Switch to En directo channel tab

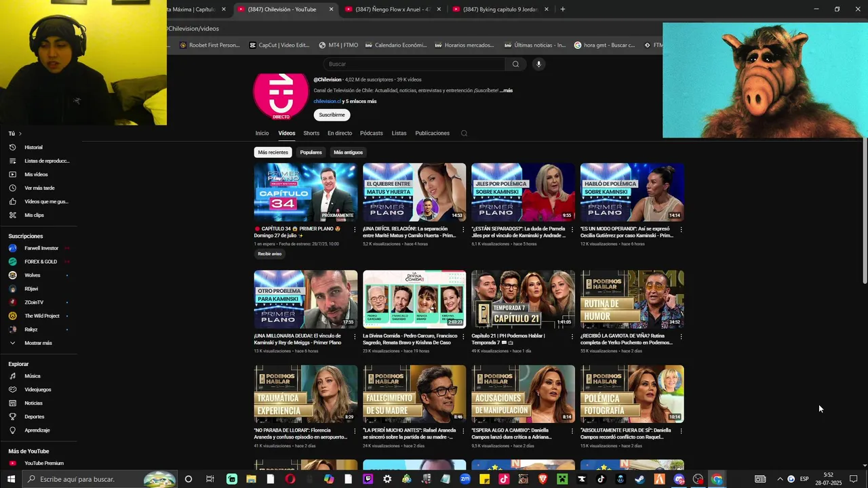click(x=340, y=134)
